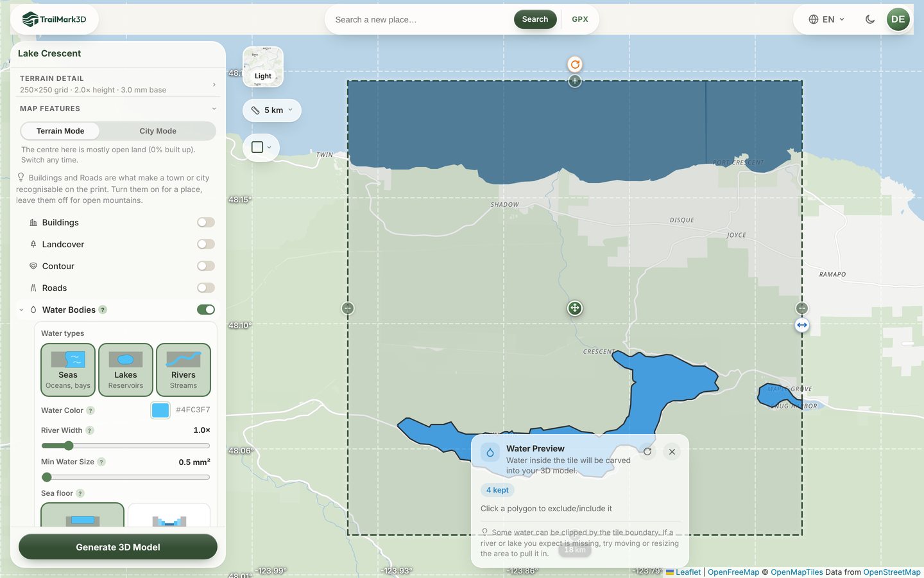Click Generate 3D Model button
The image size is (924, 578).
point(118,547)
